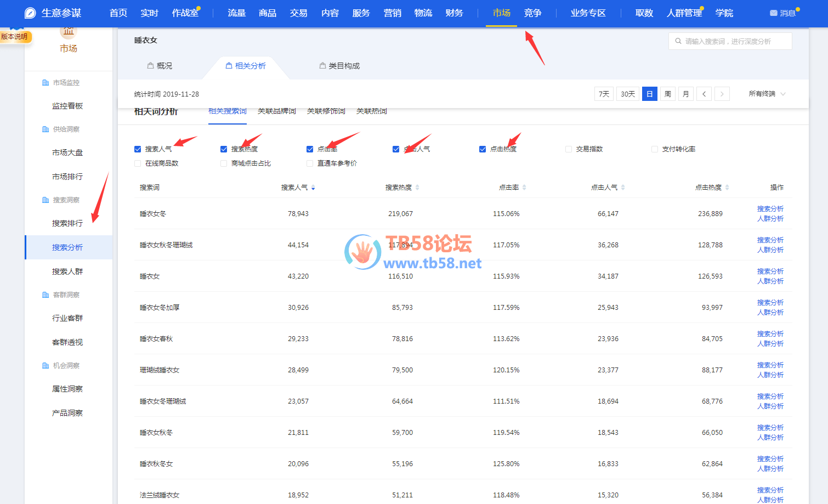Uncheck the 搜索人气 checkbox

[x=138, y=149]
